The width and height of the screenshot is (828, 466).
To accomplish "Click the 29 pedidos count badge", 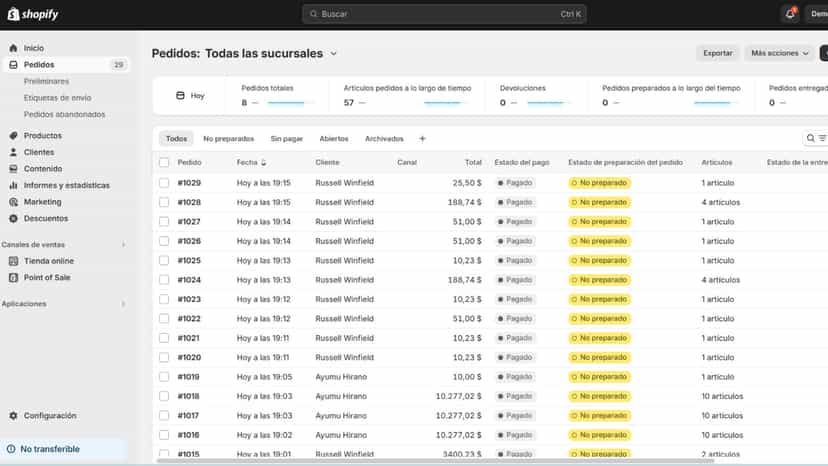I will (x=118, y=64).
